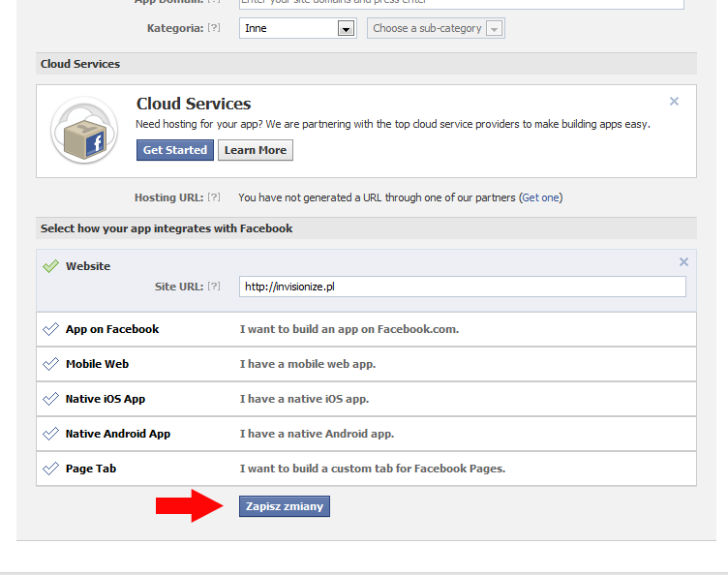Viewport: 728px width, 575px height.
Task: Click the Cloud Services box icon
Action: (84, 131)
